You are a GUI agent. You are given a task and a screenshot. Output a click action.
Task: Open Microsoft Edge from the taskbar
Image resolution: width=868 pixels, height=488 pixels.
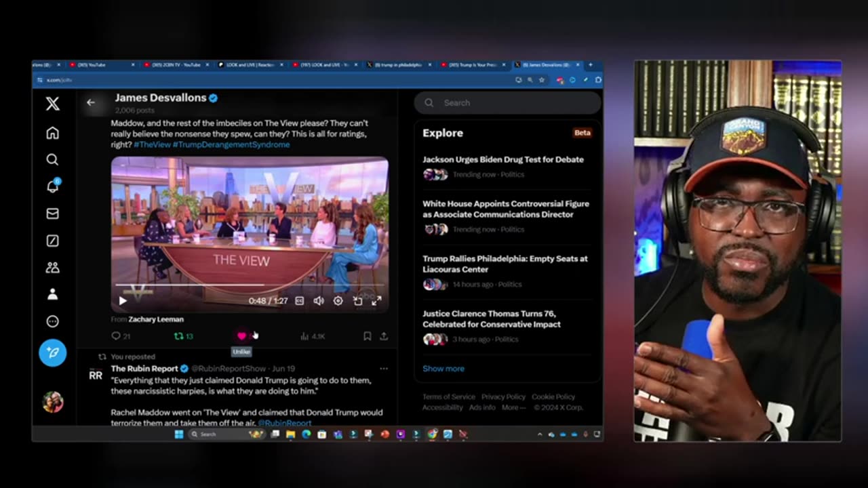click(x=306, y=434)
